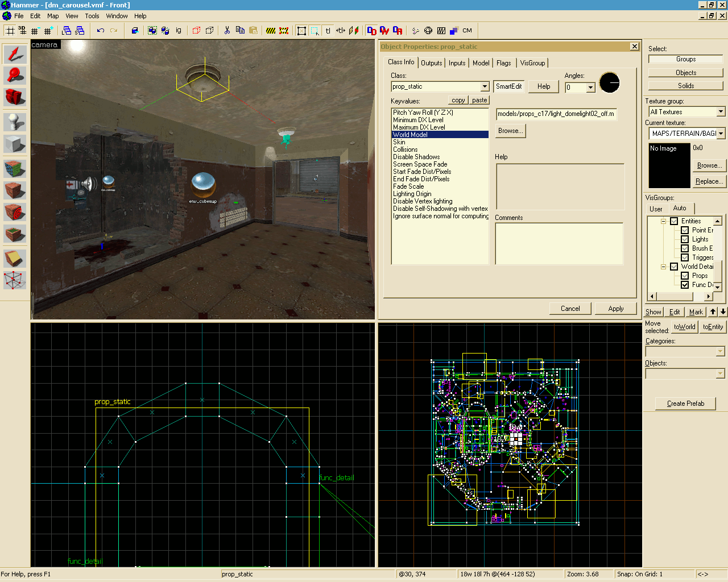Image resolution: width=728 pixels, height=582 pixels.
Task: Collapse the World Detail tree node
Action: point(663,267)
